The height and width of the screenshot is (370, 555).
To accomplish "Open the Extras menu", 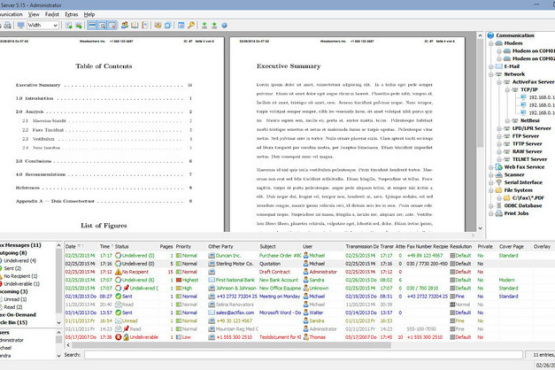I will point(71,15).
